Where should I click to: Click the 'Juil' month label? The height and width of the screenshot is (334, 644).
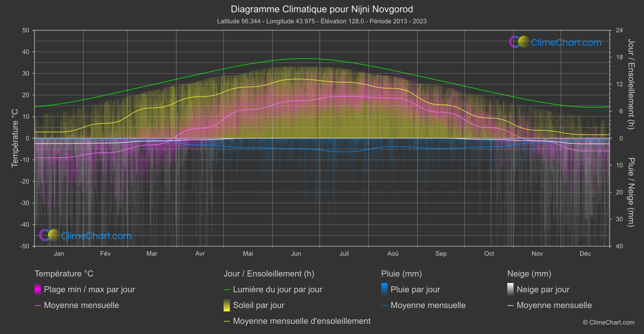344,253
